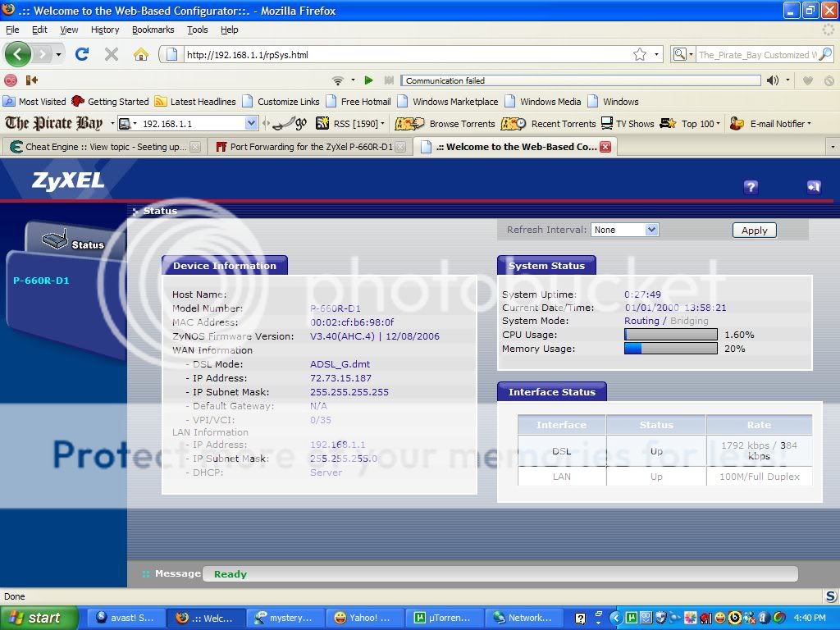This screenshot has height=630, width=840.
Task: Expand the Top 100 dropdown menu
Action: click(701, 124)
